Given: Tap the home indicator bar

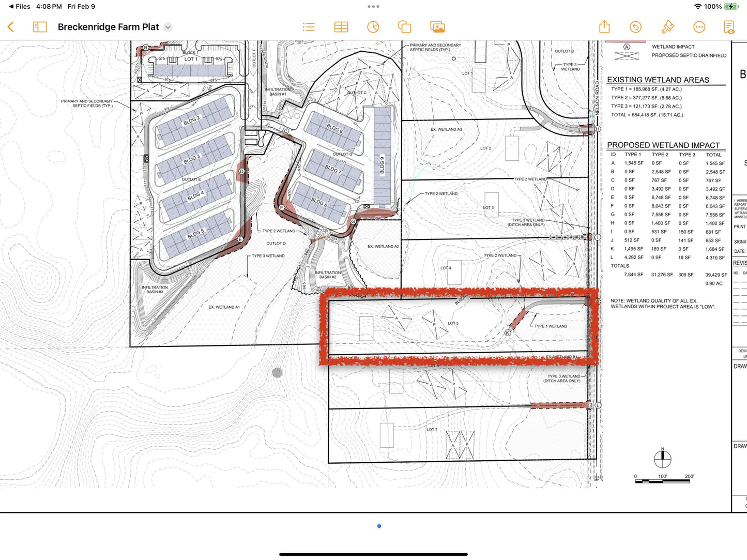Looking at the screenshot, I should (373, 554).
